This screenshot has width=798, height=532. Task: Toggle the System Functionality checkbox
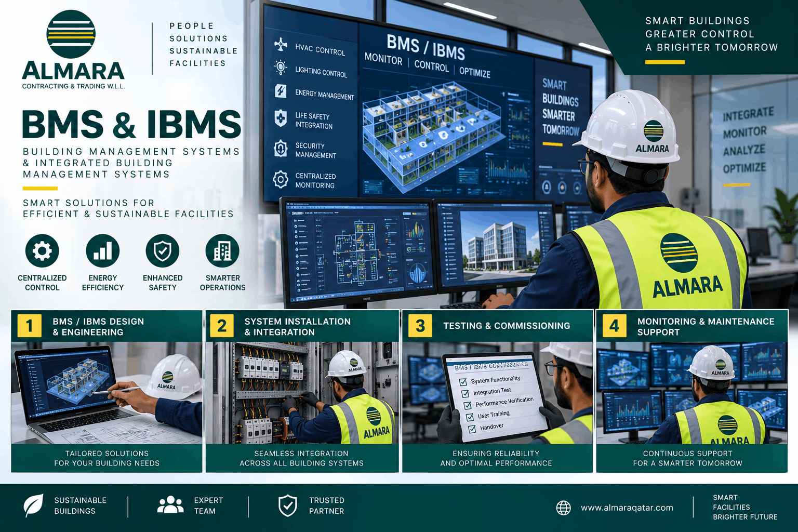463,382
